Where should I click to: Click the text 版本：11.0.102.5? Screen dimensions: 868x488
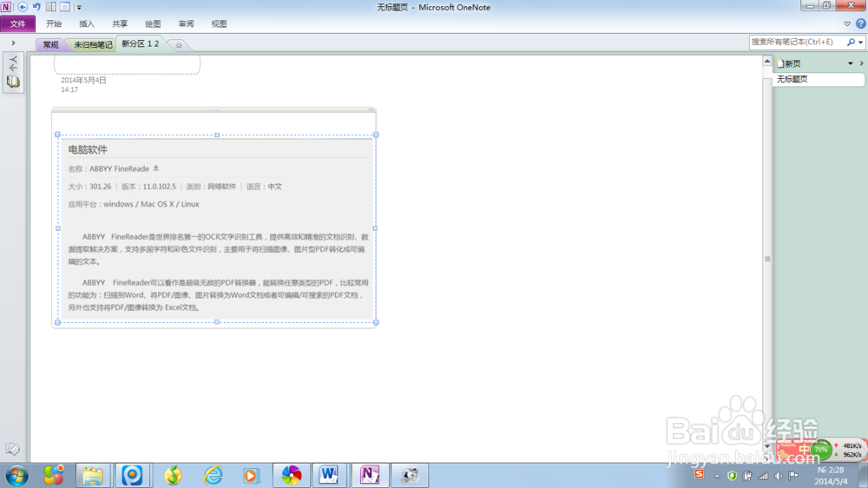pyautogui.click(x=148, y=187)
